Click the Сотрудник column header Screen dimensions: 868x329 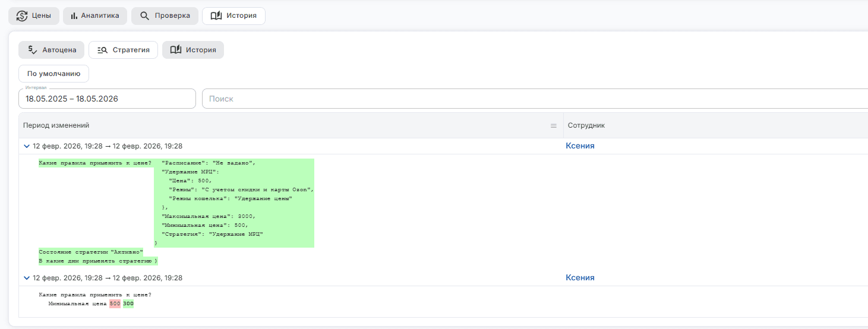click(x=715, y=126)
